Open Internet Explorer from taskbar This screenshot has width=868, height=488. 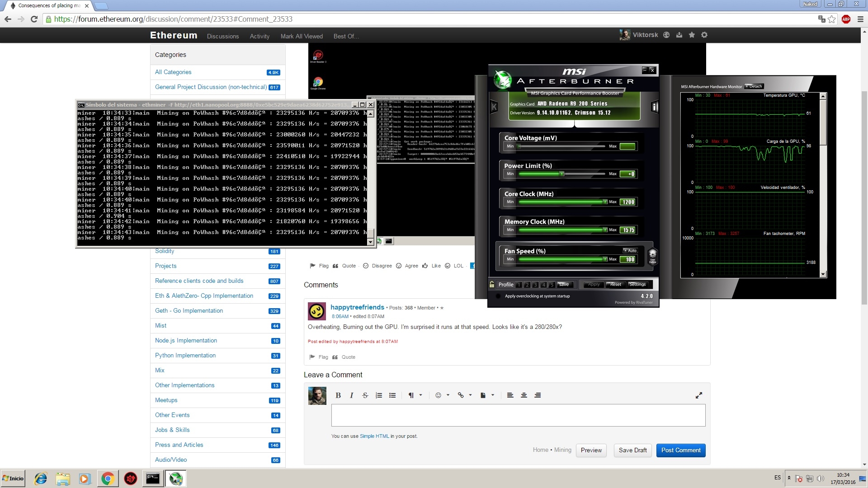(41, 479)
